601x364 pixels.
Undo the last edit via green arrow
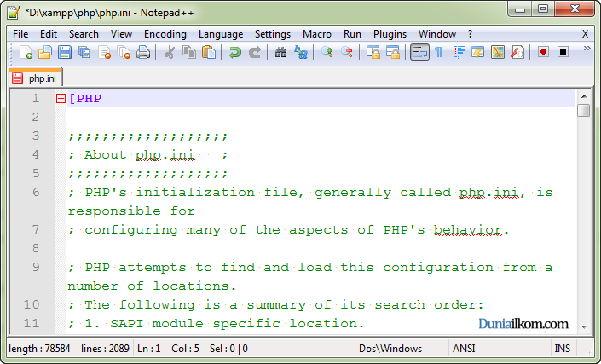(234, 52)
